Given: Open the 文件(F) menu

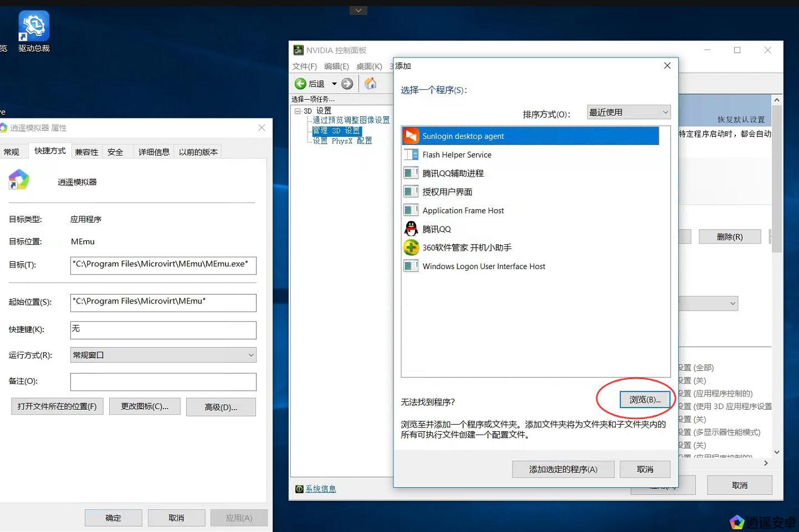Looking at the screenshot, I should click(x=304, y=66).
